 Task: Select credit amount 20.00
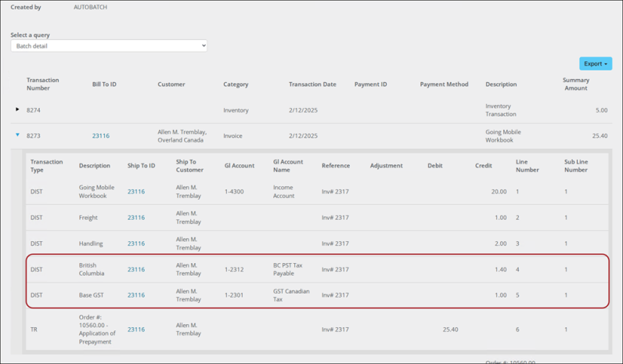point(499,192)
